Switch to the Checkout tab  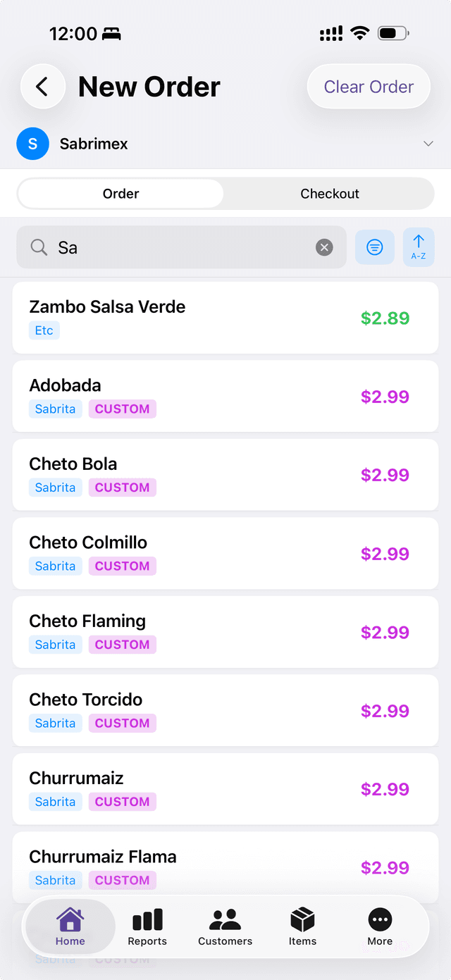point(330,194)
